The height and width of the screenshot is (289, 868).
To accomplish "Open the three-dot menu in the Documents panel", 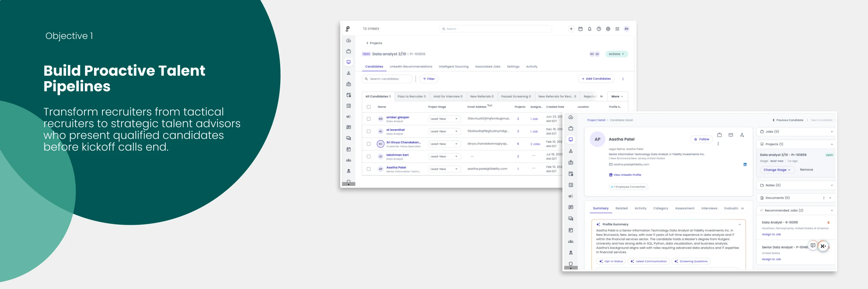I will (824, 198).
